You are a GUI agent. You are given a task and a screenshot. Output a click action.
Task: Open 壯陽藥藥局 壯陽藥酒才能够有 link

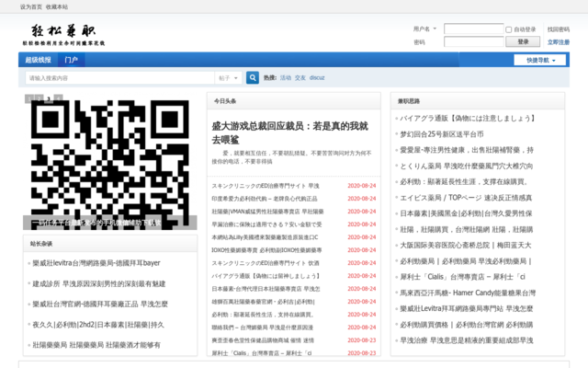[96, 345]
